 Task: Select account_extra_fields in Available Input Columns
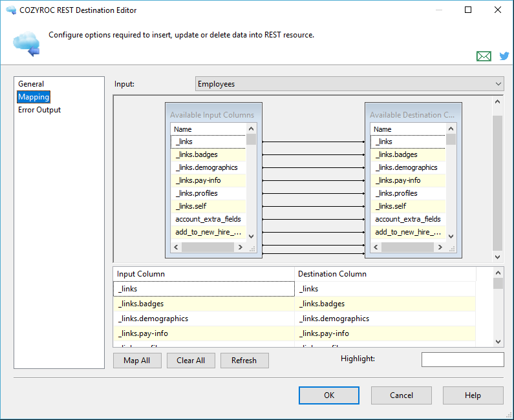208,219
